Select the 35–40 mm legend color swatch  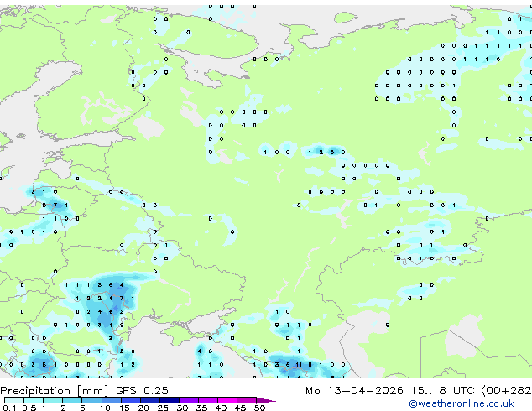coord(207,400)
